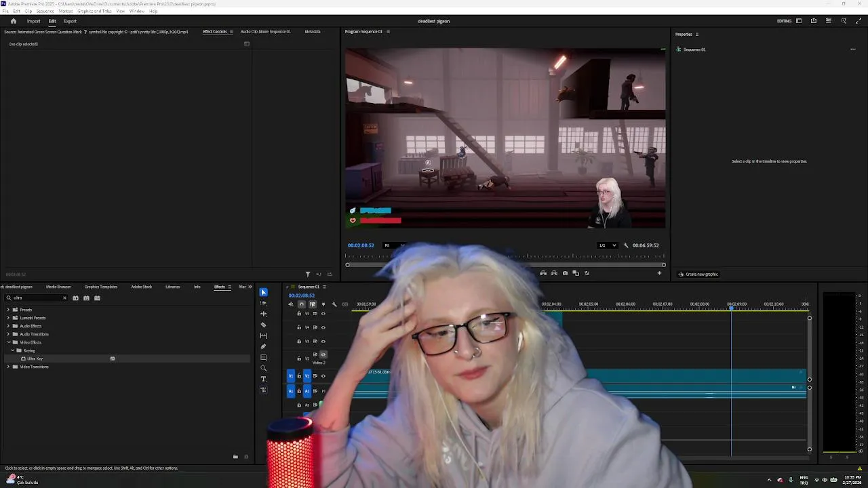
Task: Toggle V4 track output eye
Action: click(323, 327)
